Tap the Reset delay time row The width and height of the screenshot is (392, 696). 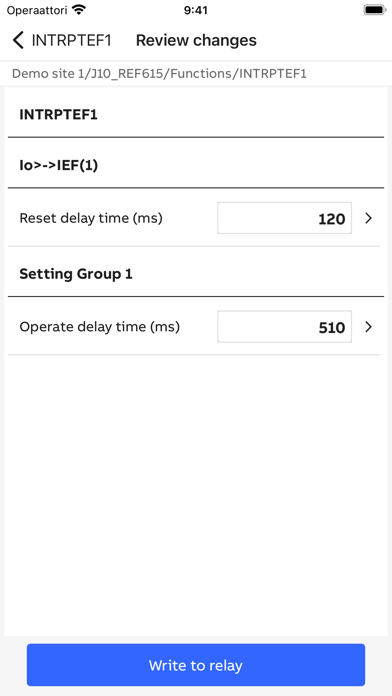(x=194, y=218)
